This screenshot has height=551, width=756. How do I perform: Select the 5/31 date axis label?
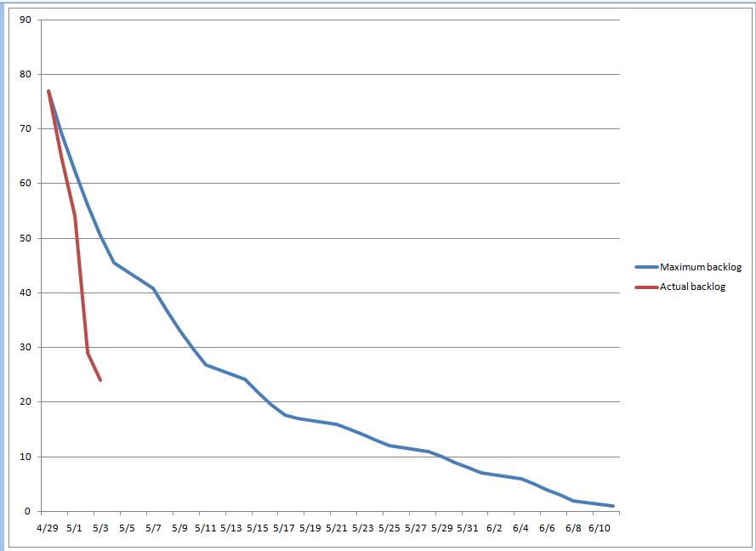coord(468,528)
